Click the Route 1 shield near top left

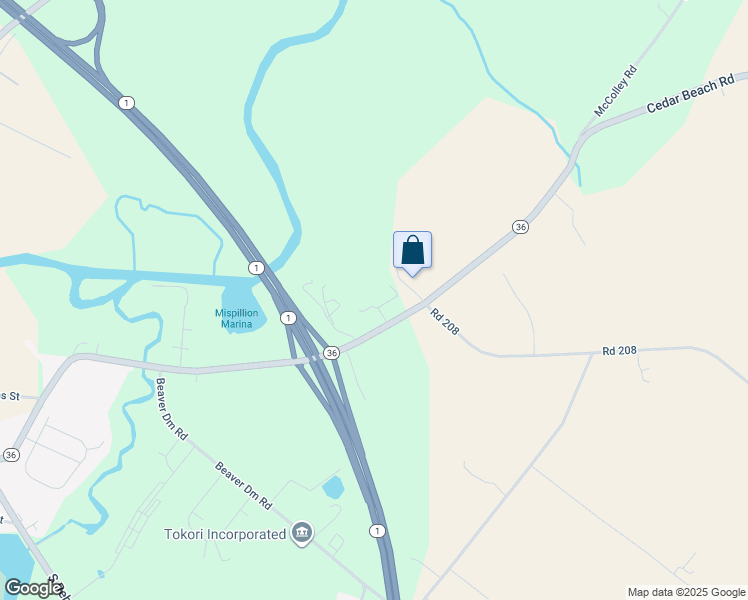coord(126,103)
